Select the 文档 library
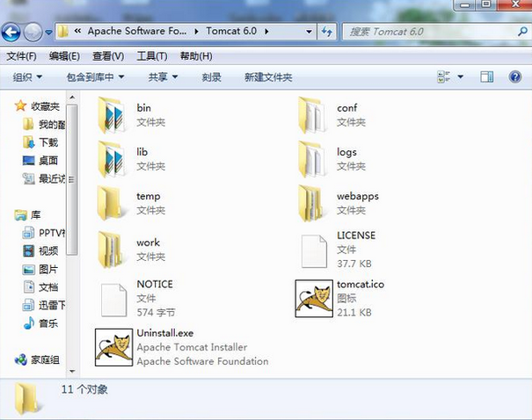 pos(48,287)
